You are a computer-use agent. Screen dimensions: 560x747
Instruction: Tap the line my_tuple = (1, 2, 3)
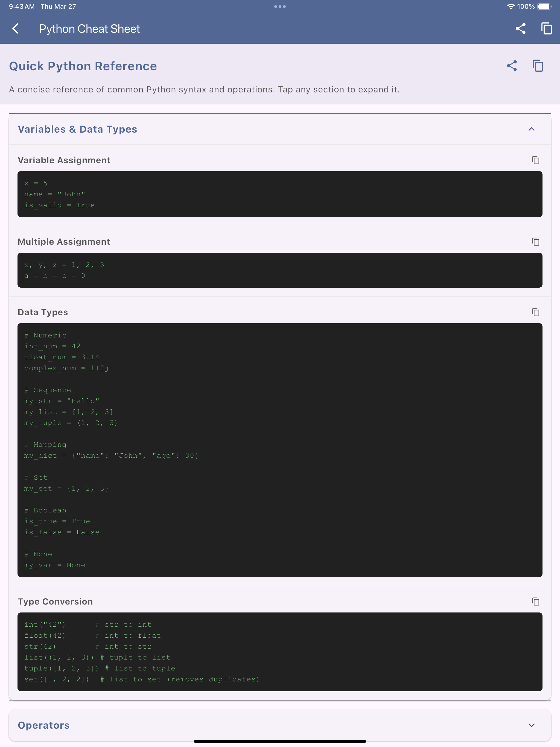[71, 423]
